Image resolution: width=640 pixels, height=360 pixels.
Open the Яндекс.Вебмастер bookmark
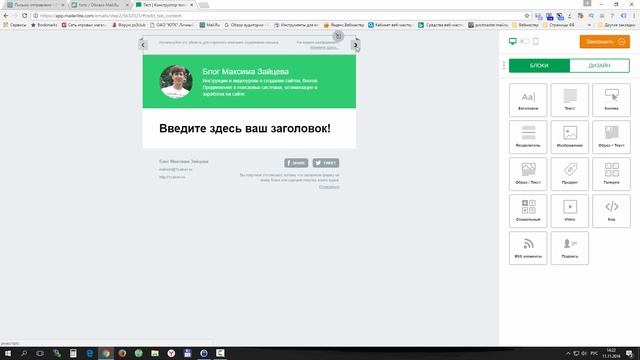pyautogui.click(x=344, y=25)
